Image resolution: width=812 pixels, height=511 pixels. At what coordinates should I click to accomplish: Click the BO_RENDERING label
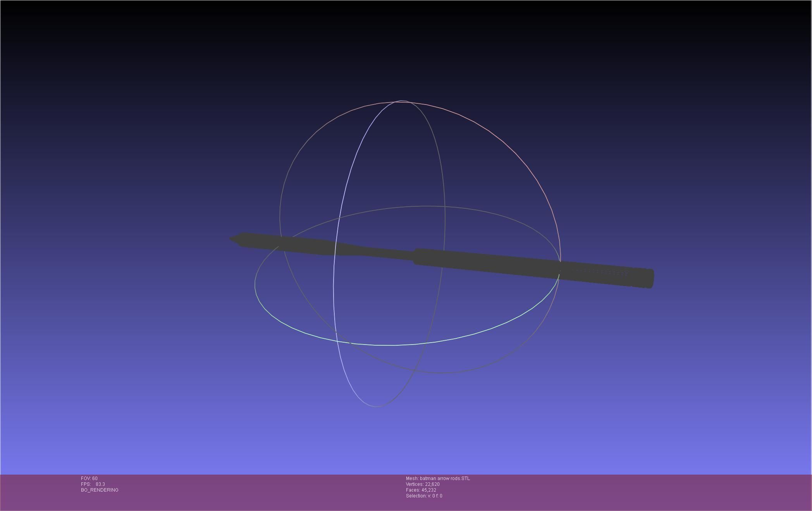[x=100, y=490]
